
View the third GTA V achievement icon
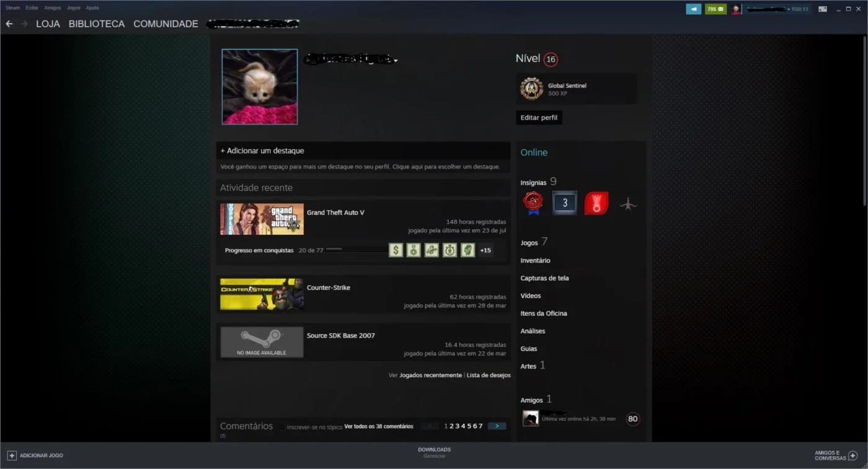point(432,250)
